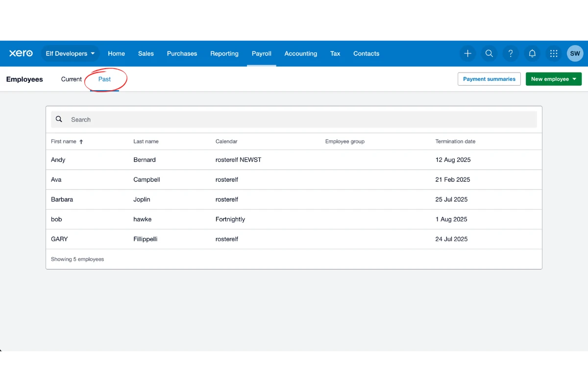Image resolution: width=588 pixels, height=392 pixels.
Task: Open employee bob in the list
Action: point(56,220)
